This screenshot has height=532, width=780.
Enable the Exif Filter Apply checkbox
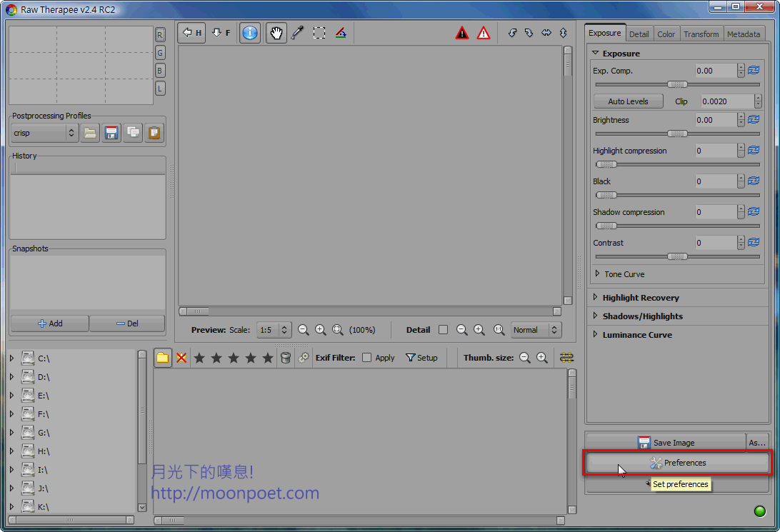click(x=367, y=358)
